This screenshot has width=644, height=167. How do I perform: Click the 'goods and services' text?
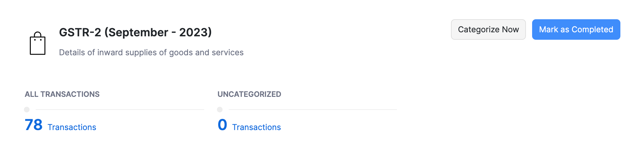tap(206, 52)
